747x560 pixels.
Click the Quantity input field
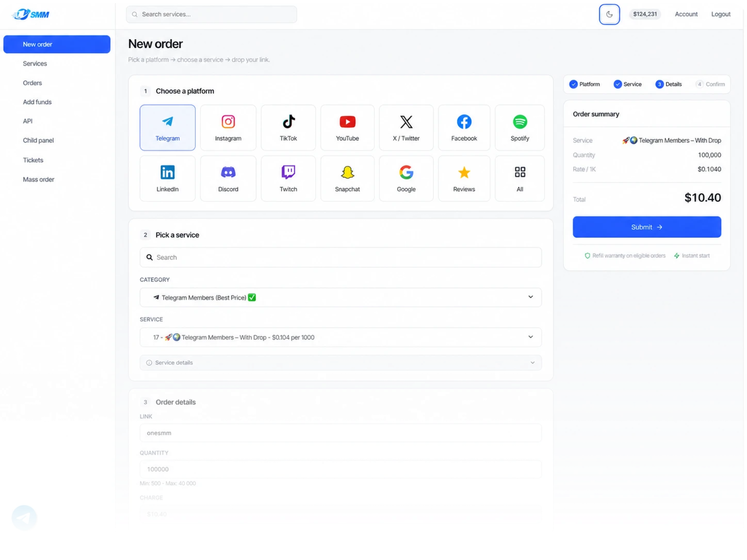click(340, 469)
